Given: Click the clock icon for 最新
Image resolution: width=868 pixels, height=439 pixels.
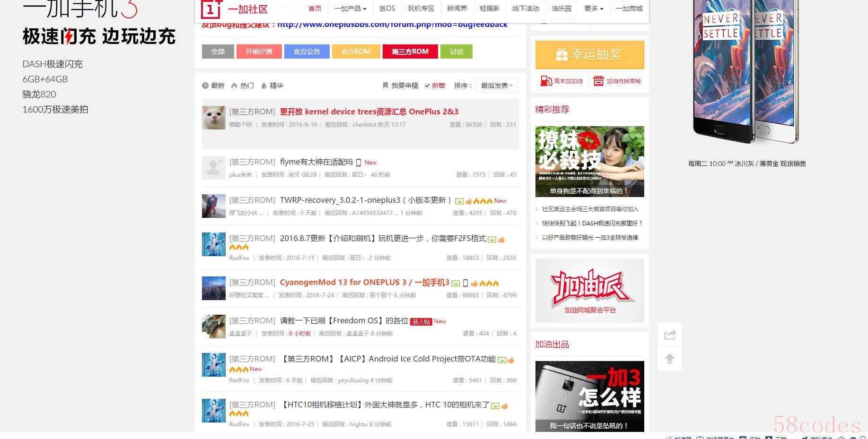Looking at the screenshot, I should pyautogui.click(x=205, y=86).
